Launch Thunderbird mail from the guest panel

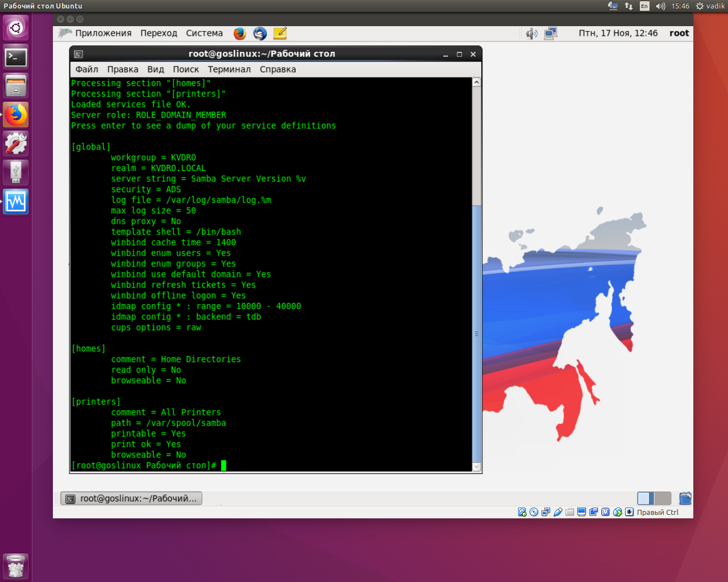click(x=260, y=34)
